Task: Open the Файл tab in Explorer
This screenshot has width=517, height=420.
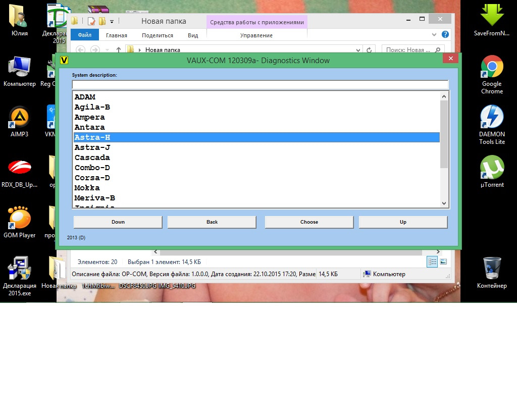Action: 85,35
